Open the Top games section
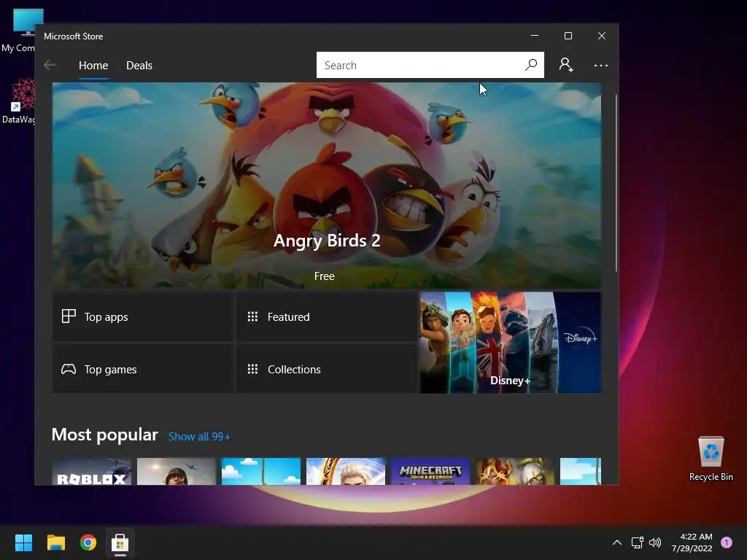 (x=143, y=369)
